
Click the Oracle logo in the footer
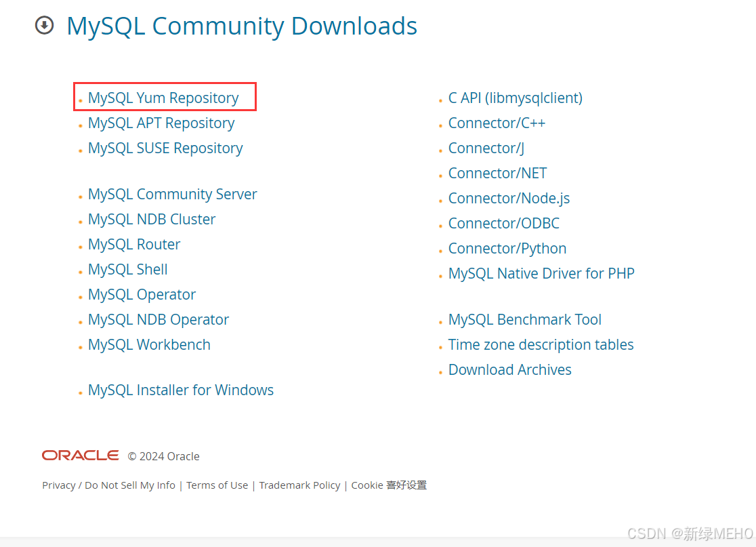(81, 455)
